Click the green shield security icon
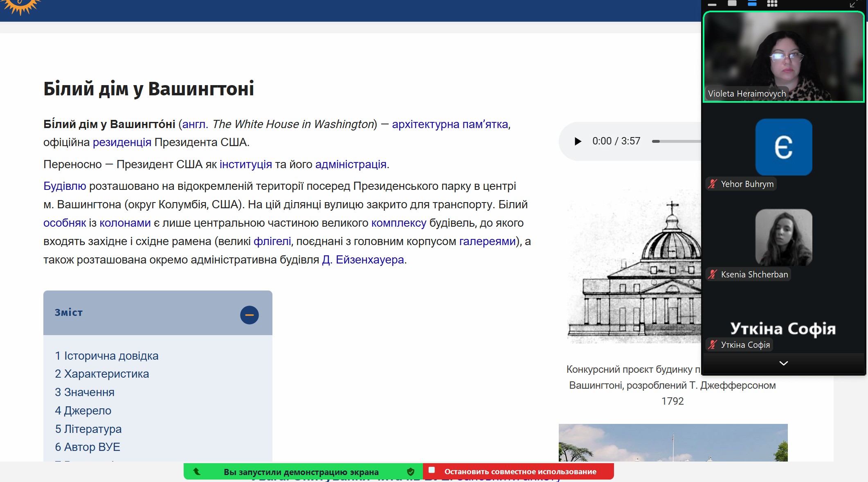868x482 pixels. click(x=411, y=472)
